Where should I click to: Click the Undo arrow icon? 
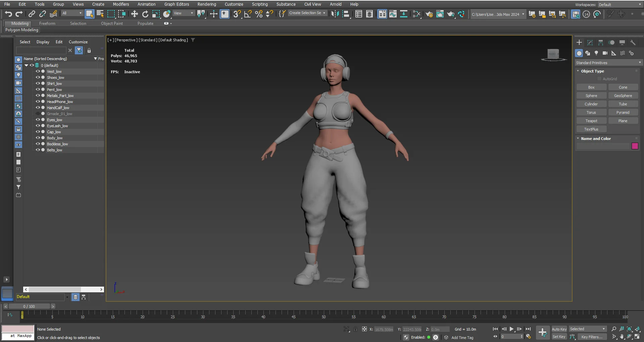8,14
